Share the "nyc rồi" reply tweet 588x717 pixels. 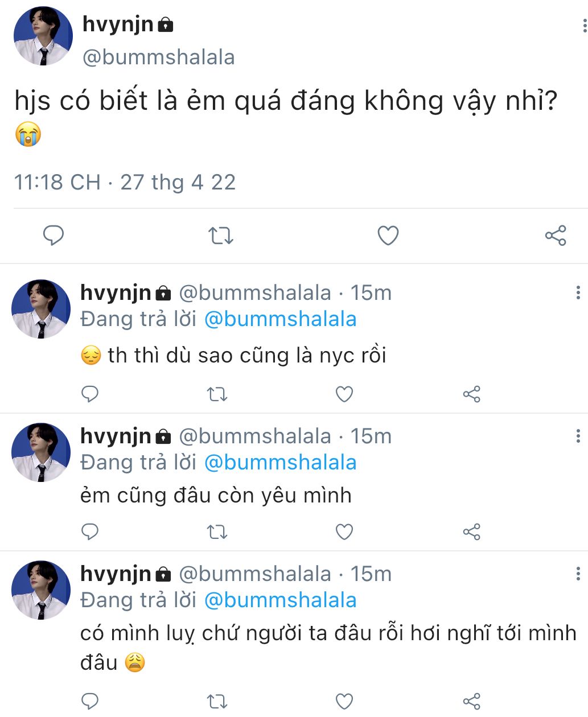pyautogui.click(x=471, y=394)
